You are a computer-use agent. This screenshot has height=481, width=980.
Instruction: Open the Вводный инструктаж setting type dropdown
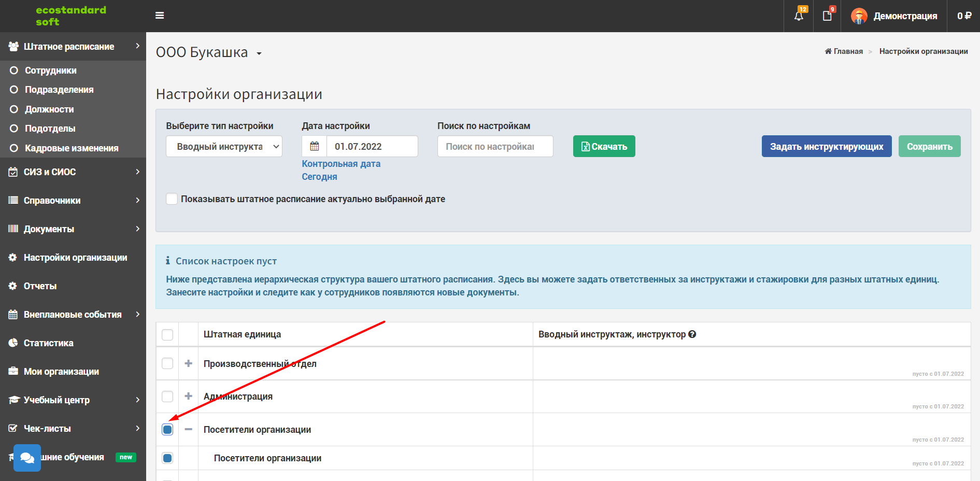click(224, 146)
